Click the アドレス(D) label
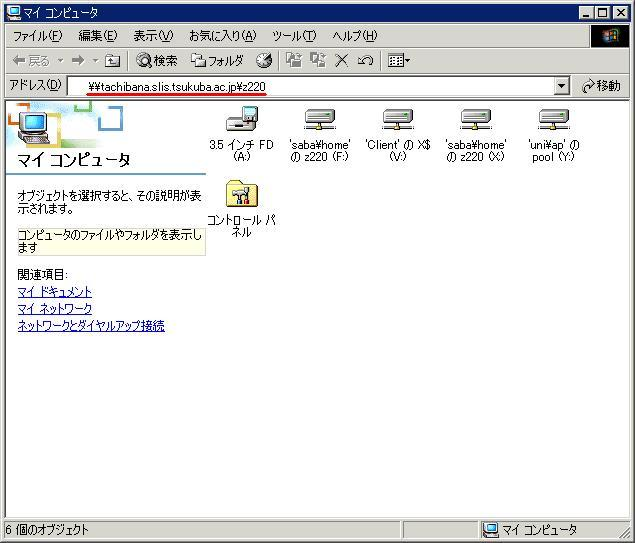635x543 pixels. click(x=35, y=85)
